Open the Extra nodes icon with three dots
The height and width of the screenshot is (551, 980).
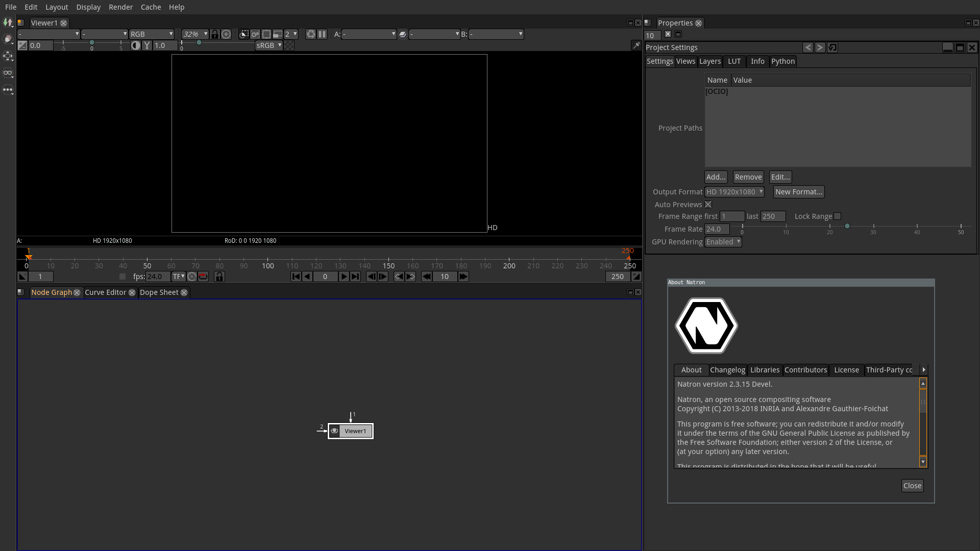[x=8, y=90]
